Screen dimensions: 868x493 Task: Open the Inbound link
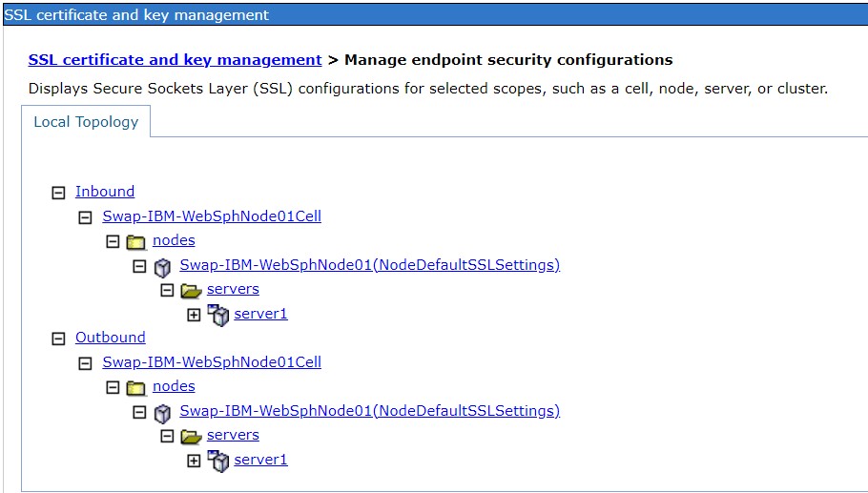pos(105,192)
